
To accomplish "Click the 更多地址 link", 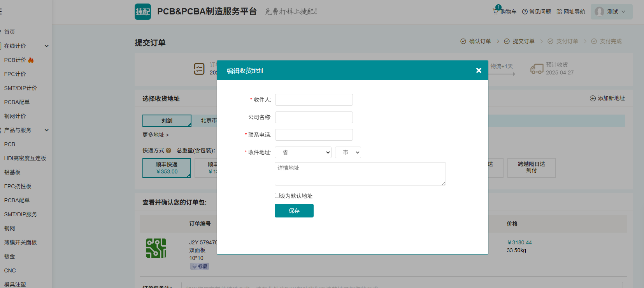I will coord(155,135).
